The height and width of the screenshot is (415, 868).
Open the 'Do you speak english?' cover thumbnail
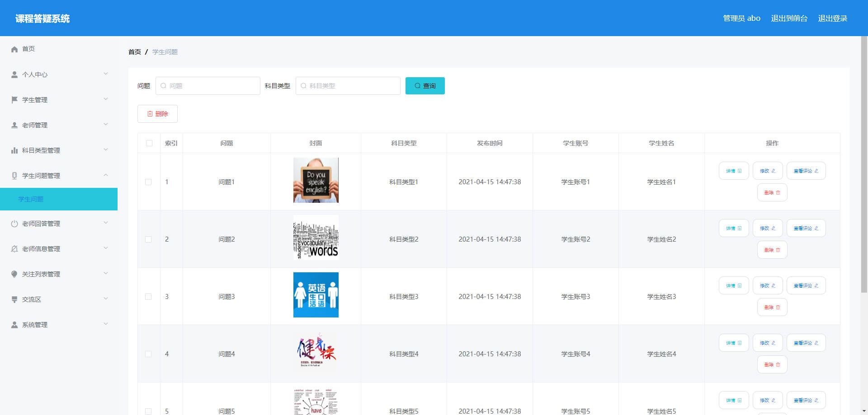click(x=316, y=180)
